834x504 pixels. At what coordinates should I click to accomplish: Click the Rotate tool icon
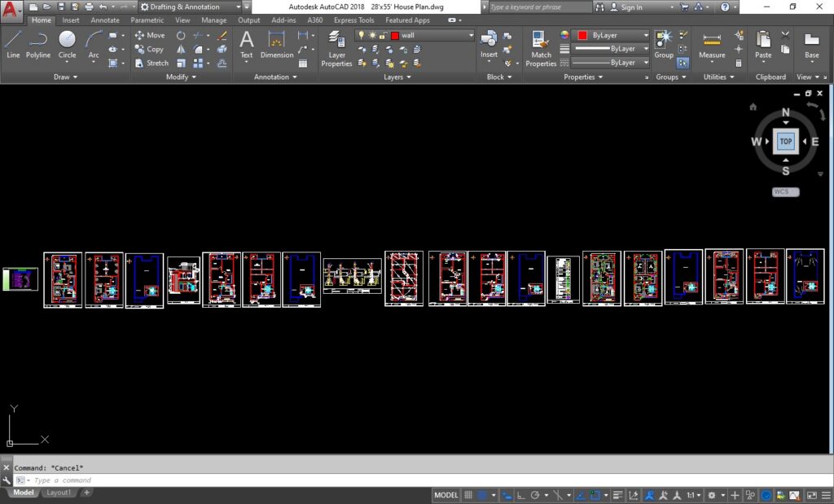point(181,36)
